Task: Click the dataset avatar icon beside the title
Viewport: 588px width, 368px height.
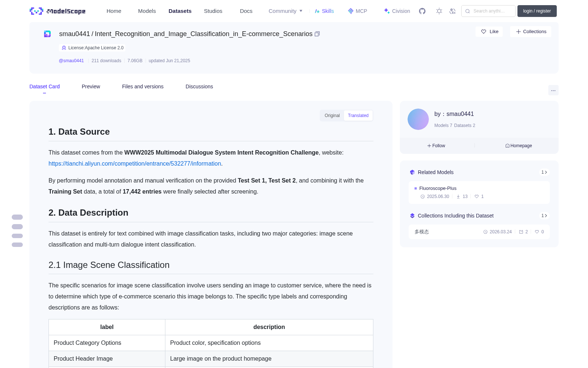Action: (47, 34)
